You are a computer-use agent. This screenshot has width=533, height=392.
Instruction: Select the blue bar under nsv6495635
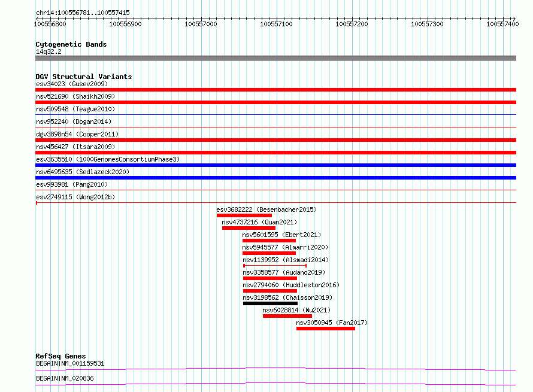pos(275,178)
